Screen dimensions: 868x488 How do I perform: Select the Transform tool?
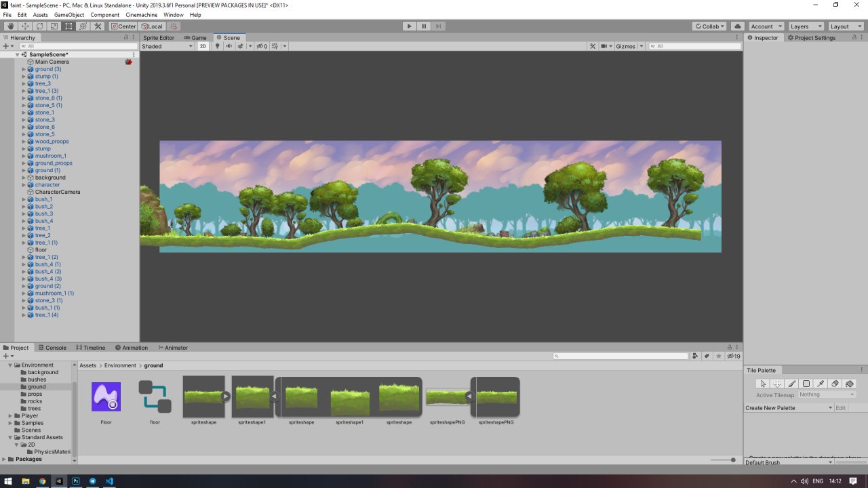click(83, 26)
